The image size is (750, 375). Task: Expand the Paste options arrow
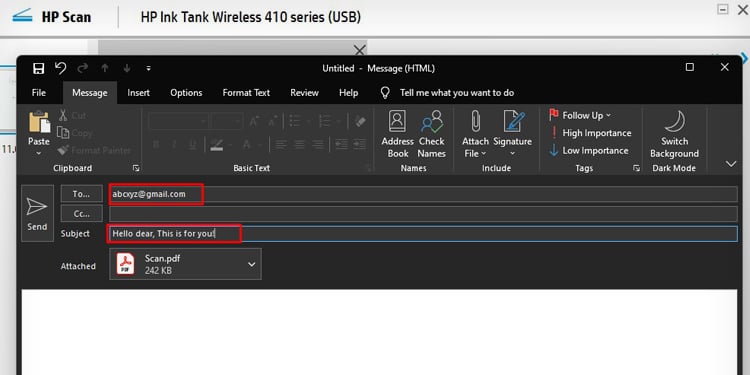point(39,153)
